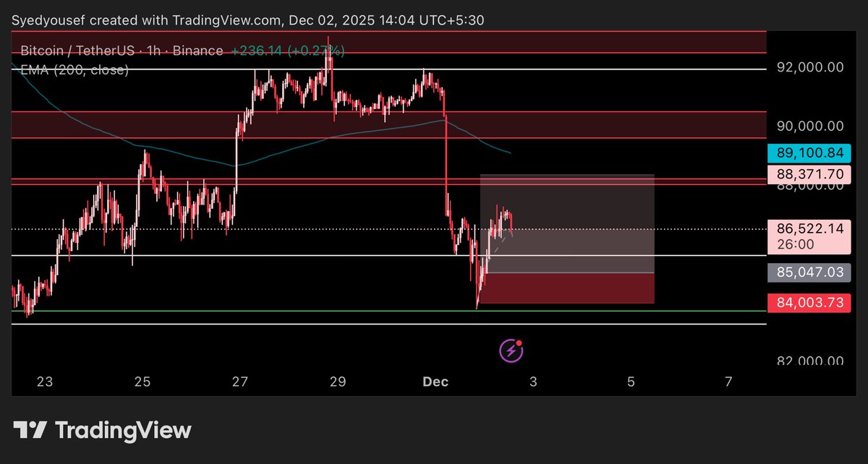Image resolution: width=868 pixels, height=464 pixels.
Task: Select the 84,003.73 stop-loss price label
Action: pyautogui.click(x=810, y=303)
